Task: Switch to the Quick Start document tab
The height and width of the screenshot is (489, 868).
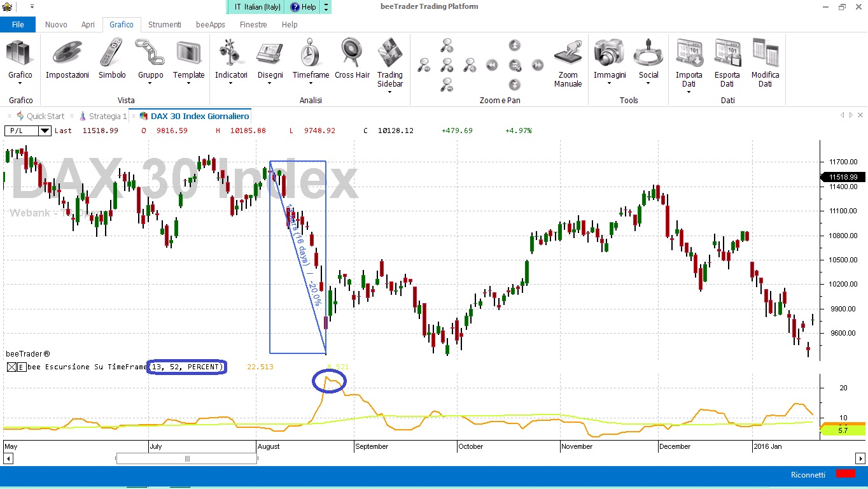Action: [40, 116]
